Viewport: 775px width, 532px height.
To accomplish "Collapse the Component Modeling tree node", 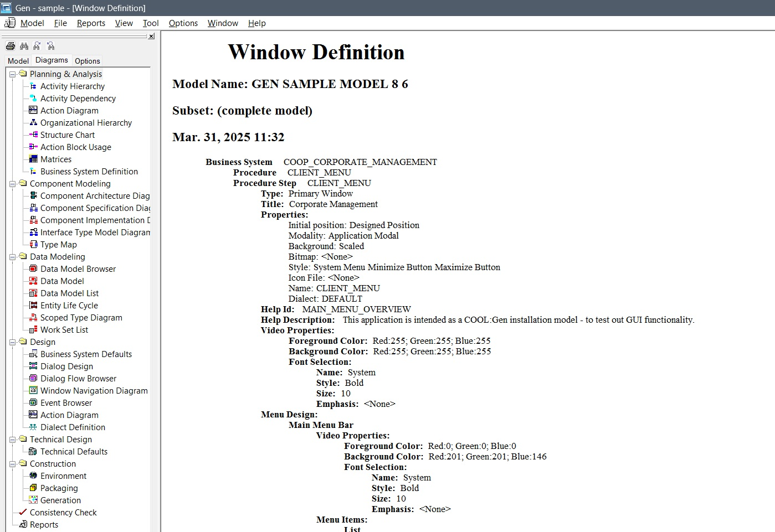I will [13, 184].
